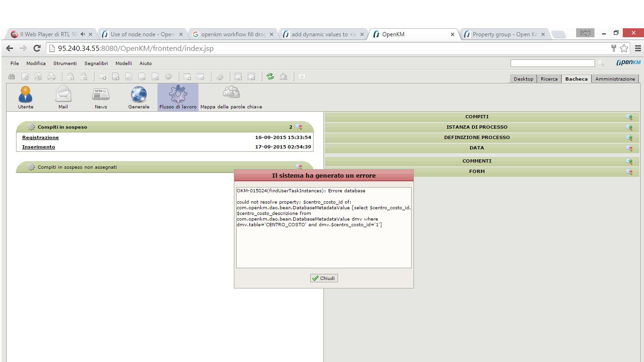Open the Segnalibri menu
This screenshot has width=644, height=362.
click(x=96, y=63)
